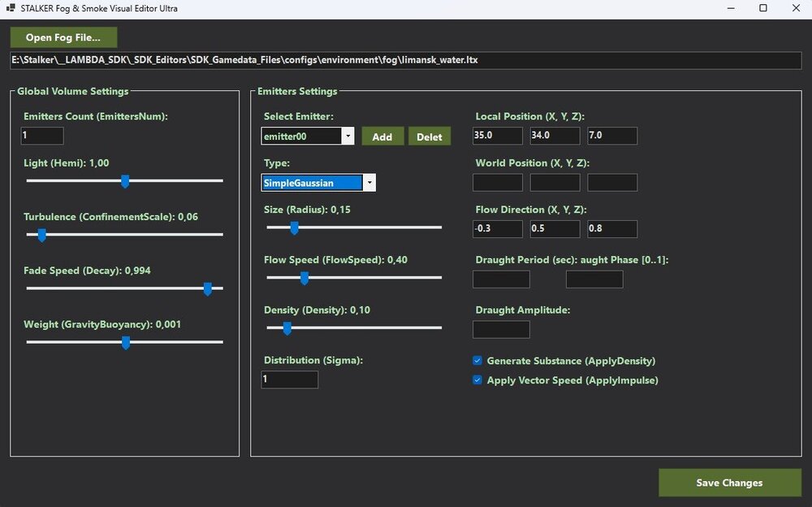Screen dimensions: 812x507
Task: Click the Size (Radius): 0,15 label
Action: pos(307,210)
